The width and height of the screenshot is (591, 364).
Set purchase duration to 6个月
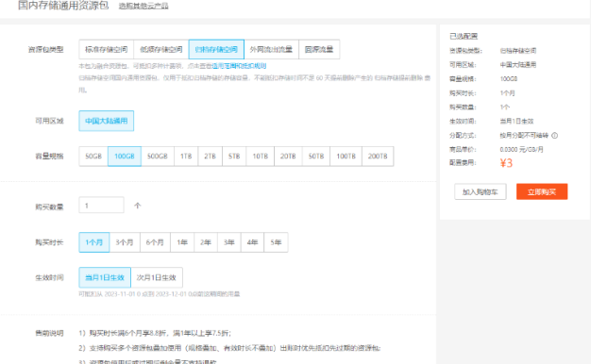(x=155, y=242)
